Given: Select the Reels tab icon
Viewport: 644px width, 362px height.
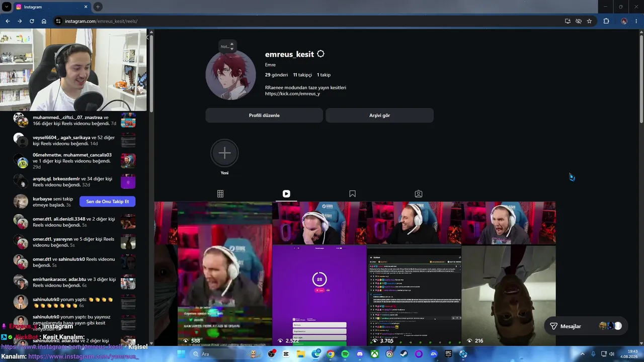Looking at the screenshot, I should click(286, 194).
